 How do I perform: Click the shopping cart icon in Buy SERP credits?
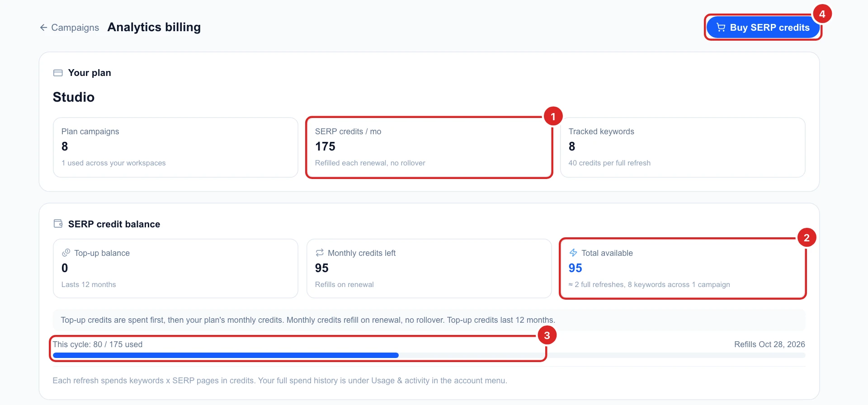[721, 28]
